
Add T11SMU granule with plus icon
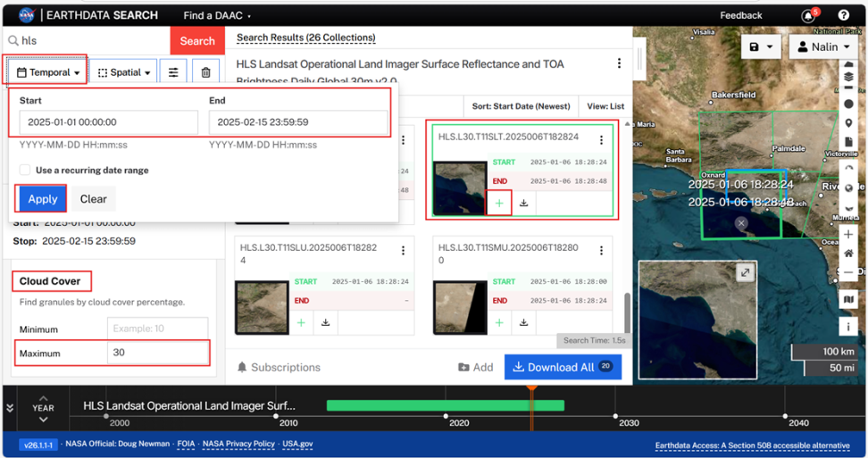tap(499, 322)
